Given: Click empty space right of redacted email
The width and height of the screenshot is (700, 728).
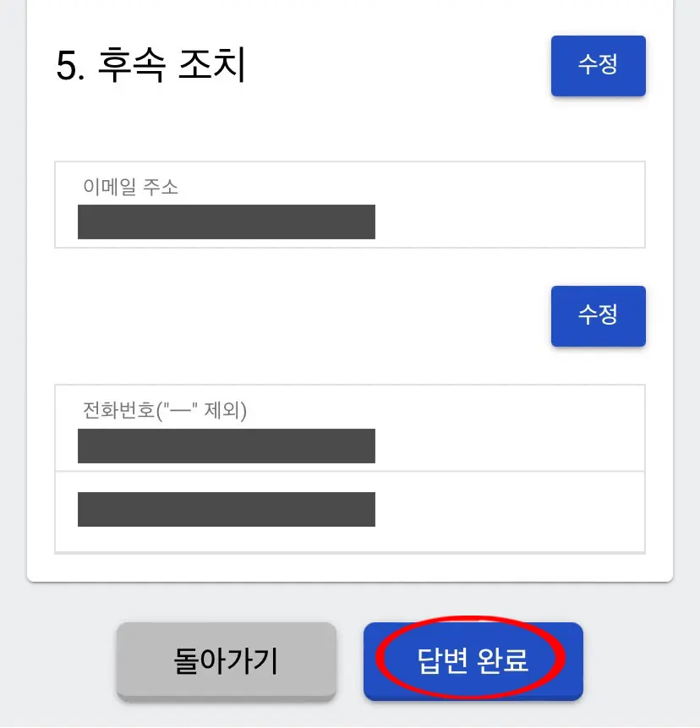Looking at the screenshot, I should pyautogui.click(x=507, y=222).
